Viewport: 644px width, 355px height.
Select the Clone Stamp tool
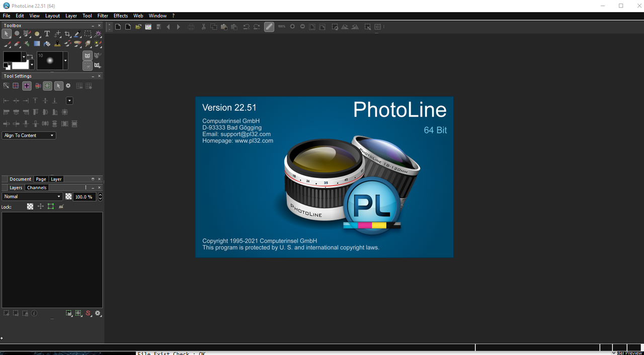pyautogui.click(x=57, y=44)
